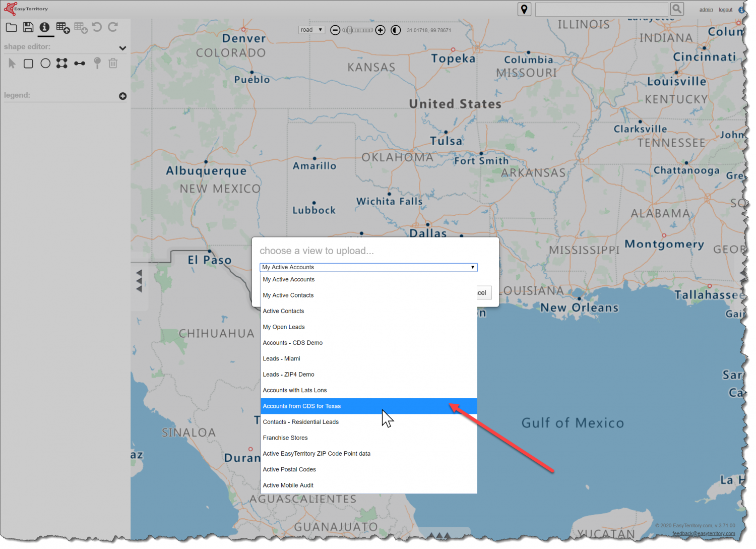The image size is (756, 549).
Task: Click the logout link
Action: (725, 9)
